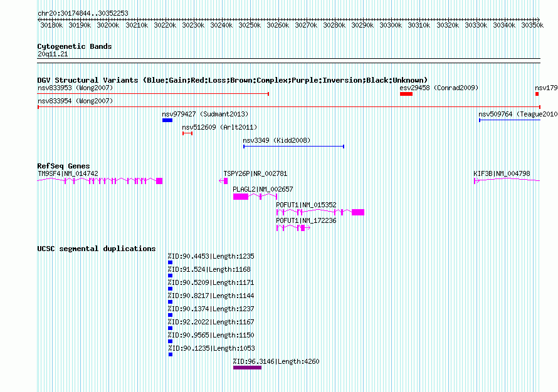The image size is (558, 392).
Task: Select segmental duplication %ID:90.8217 Length:1144
Action: point(211,296)
